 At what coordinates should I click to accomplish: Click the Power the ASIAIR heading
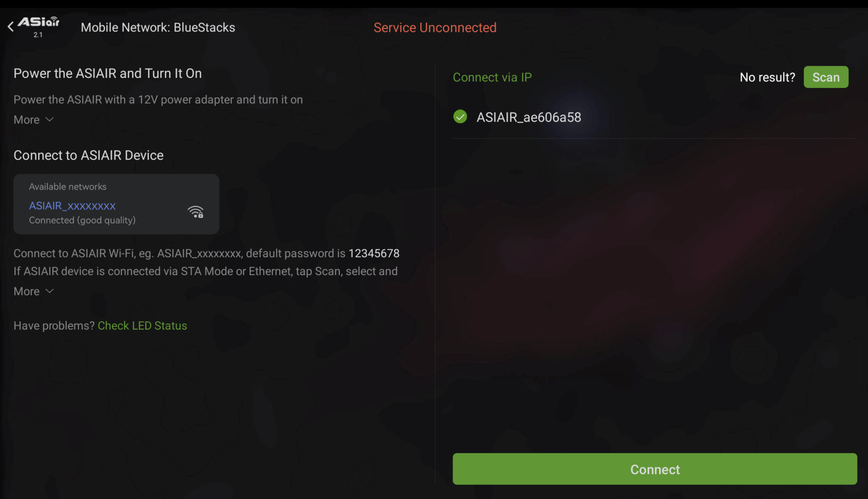pyautogui.click(x=107, y=73)
